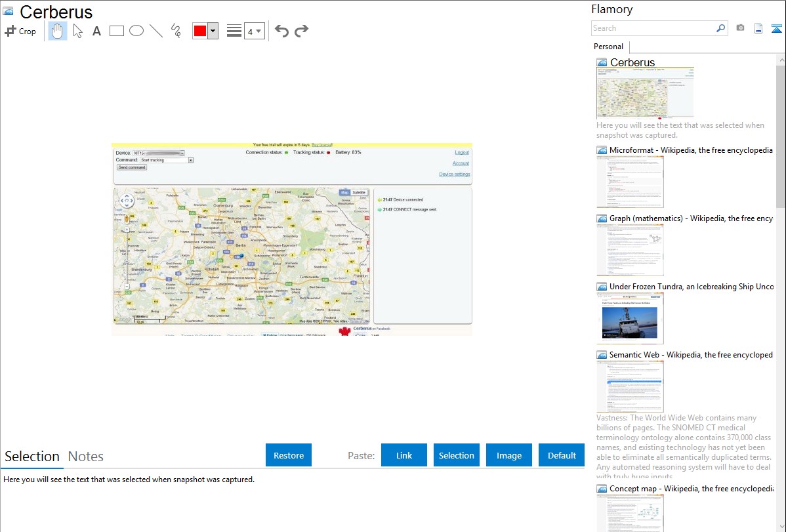Image resolution: width=786 pixels, height=532 pixels.
Task: Select the Concept map snapshot title
Action: point(692,488)
